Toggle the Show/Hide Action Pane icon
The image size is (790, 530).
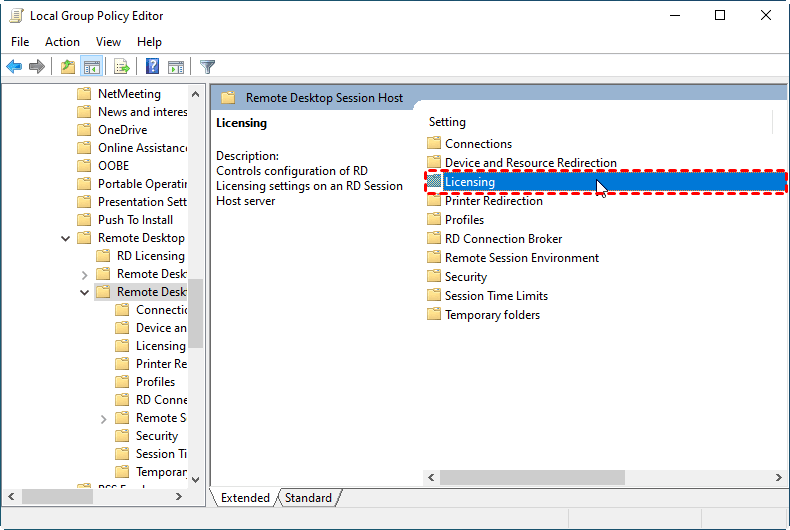tap(176, 67)
